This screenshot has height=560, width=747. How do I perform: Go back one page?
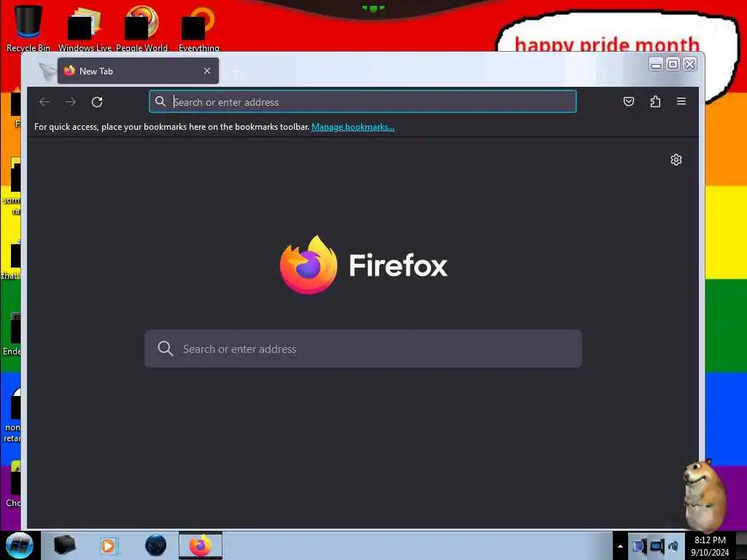pos(44,102)
